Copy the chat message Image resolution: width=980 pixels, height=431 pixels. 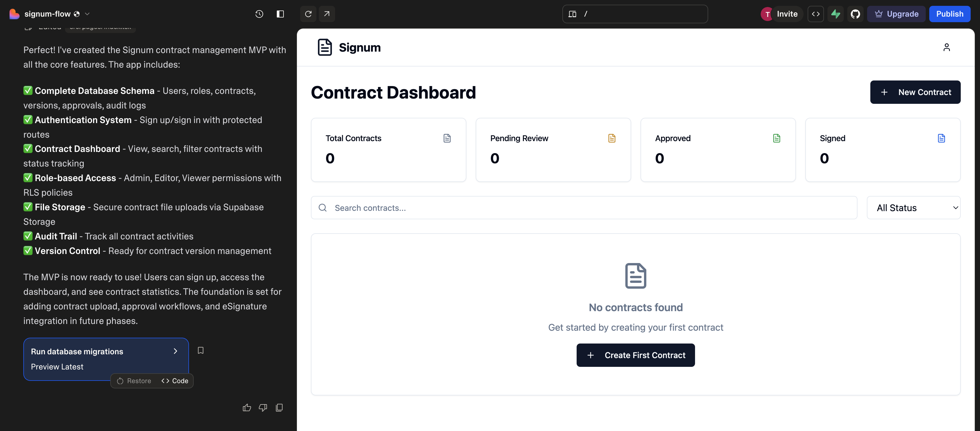point(279,408)
